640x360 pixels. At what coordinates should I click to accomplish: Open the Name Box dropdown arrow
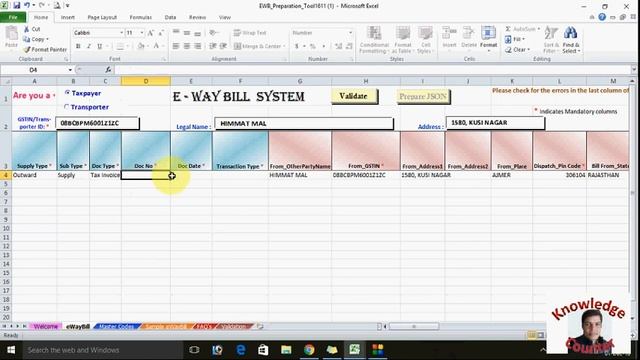[x=70, y=70]
